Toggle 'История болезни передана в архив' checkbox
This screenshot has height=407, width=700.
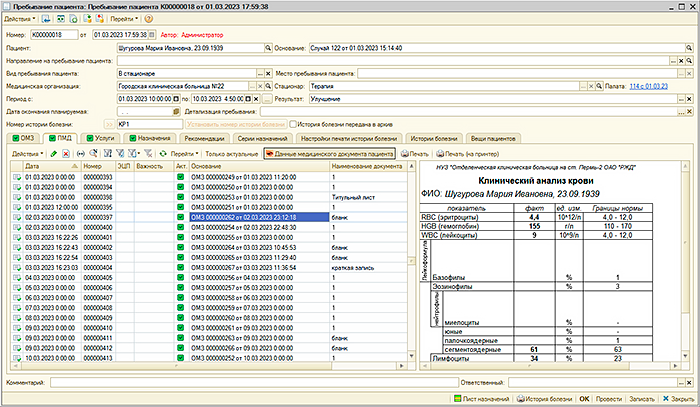tap(292, 124)
